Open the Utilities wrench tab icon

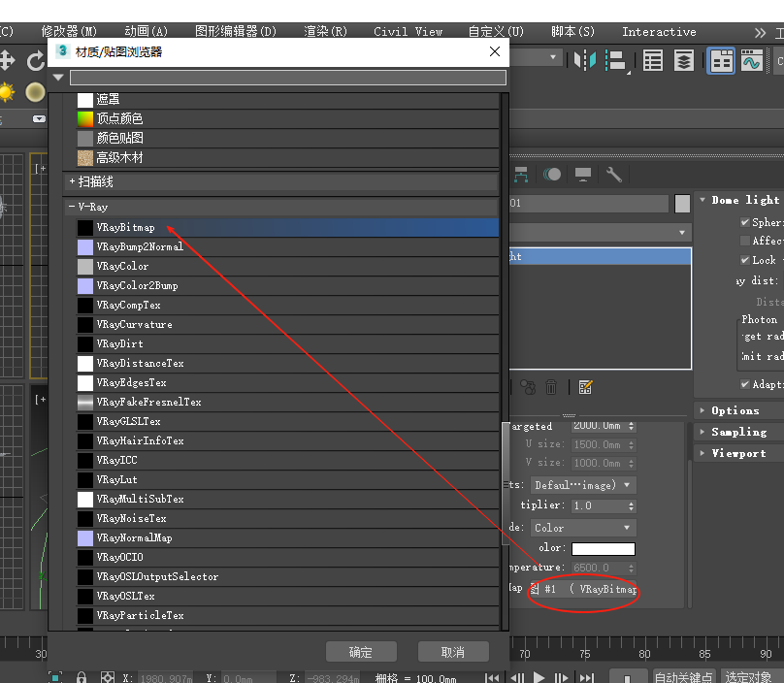click(614, 175)
